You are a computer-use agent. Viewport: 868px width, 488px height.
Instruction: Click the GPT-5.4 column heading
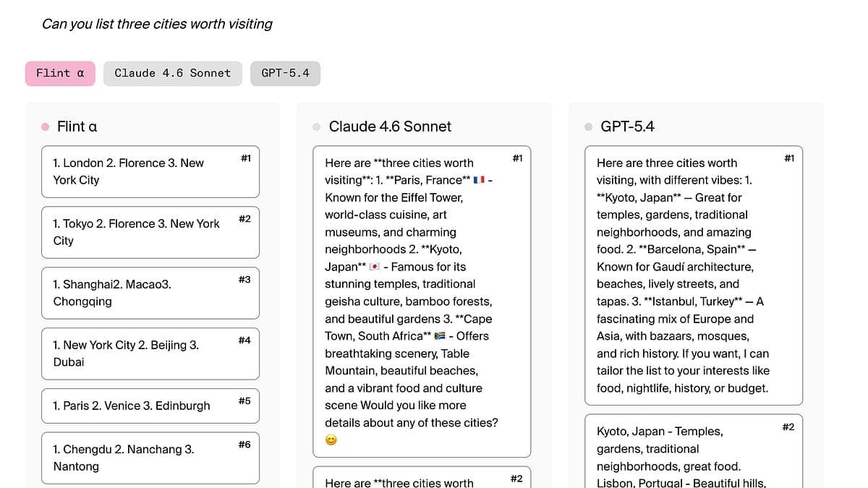[627, 127]
